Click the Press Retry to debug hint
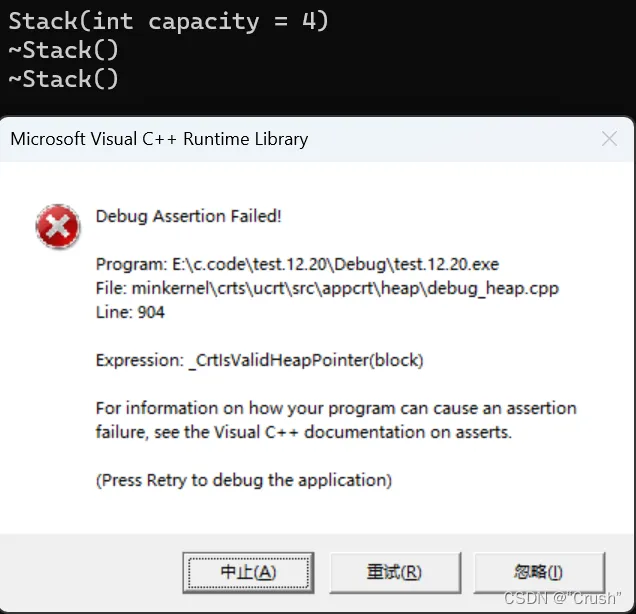636x614 pixels. tap(243, 480)
